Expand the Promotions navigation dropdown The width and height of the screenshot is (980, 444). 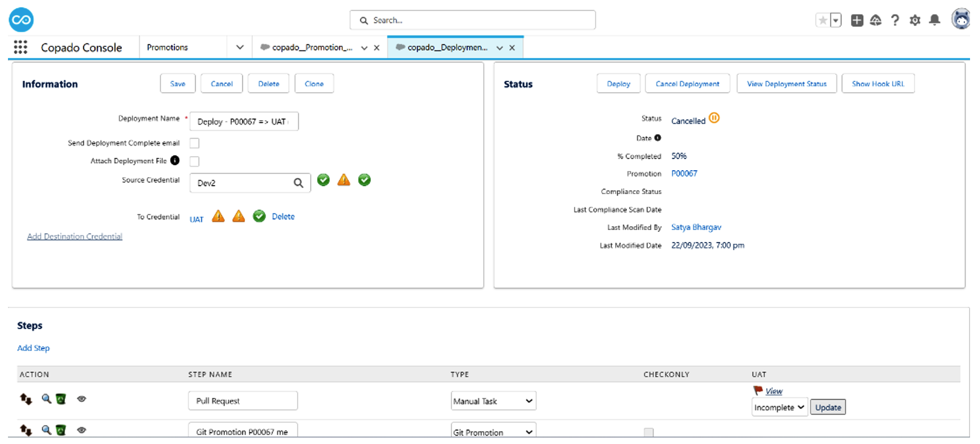240,47
